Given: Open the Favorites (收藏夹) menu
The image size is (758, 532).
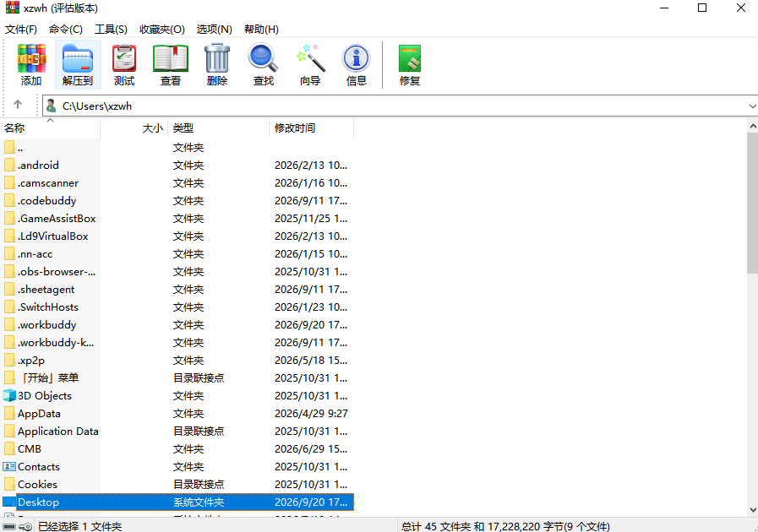Looking at the screenshot, I should point(162,29).
